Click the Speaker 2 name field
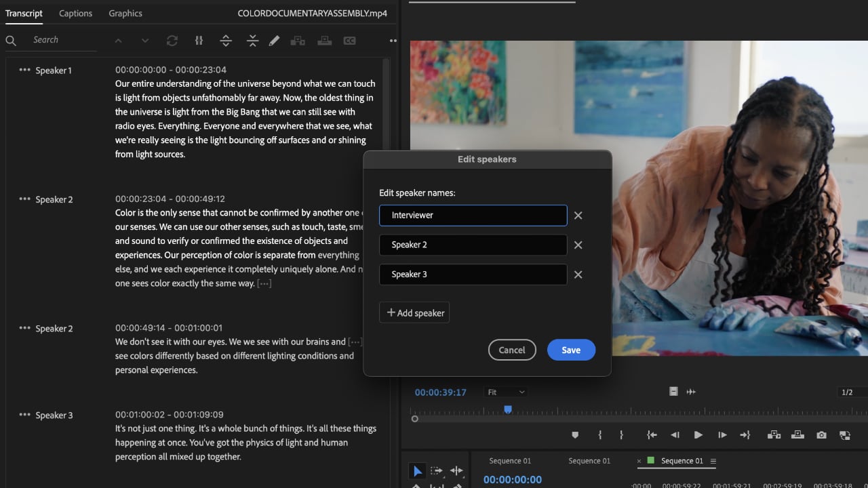Viewport: 868px width, 488px height. pos(473,245)
